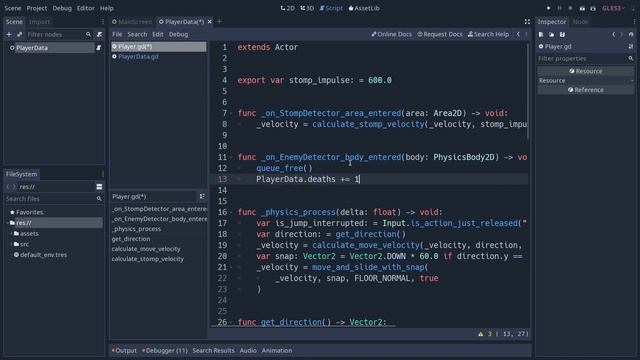Create a new resource in Inspector
Screen dimensions: 640x360
541,35
